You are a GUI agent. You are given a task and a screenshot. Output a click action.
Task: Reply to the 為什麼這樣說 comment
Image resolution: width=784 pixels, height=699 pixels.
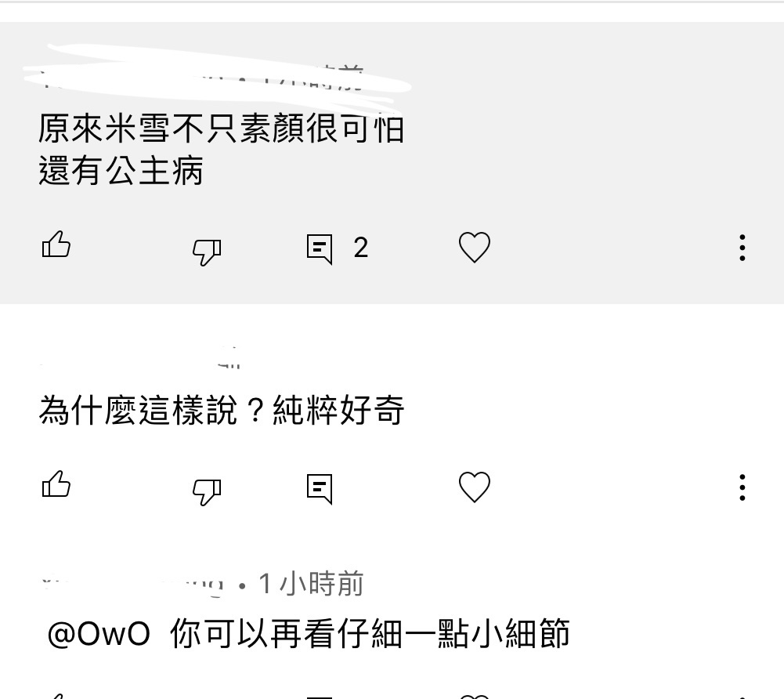point(320,489)
